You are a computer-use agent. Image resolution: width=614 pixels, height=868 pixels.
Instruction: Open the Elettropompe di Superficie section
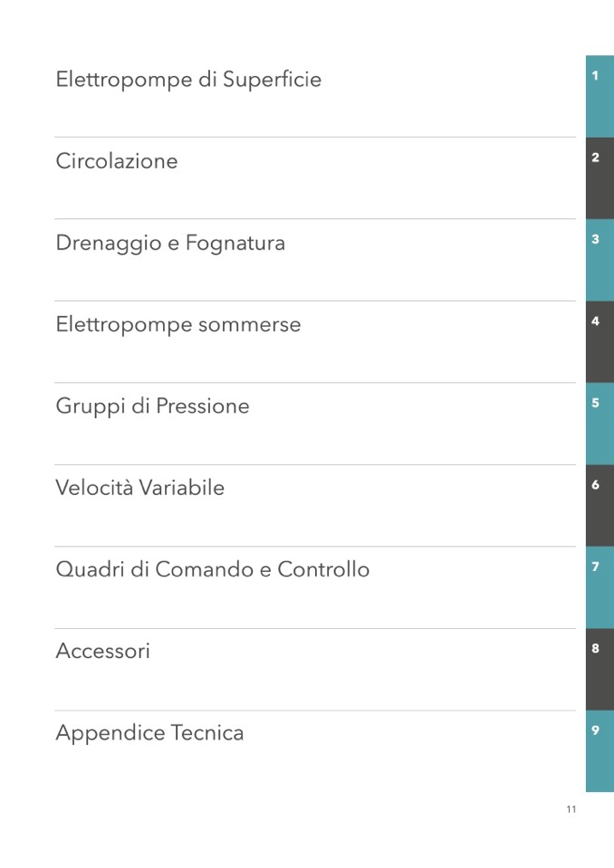pyautogui.click(x=188, y=80)
